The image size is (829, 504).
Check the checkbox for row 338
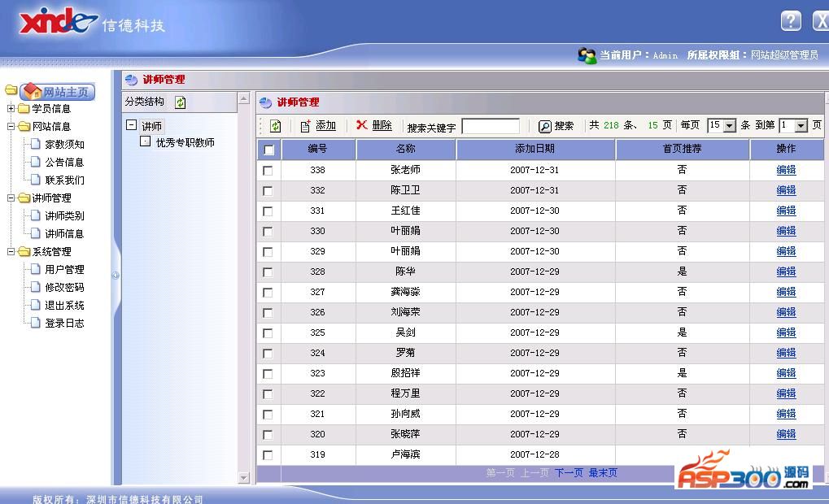(268, 171)
